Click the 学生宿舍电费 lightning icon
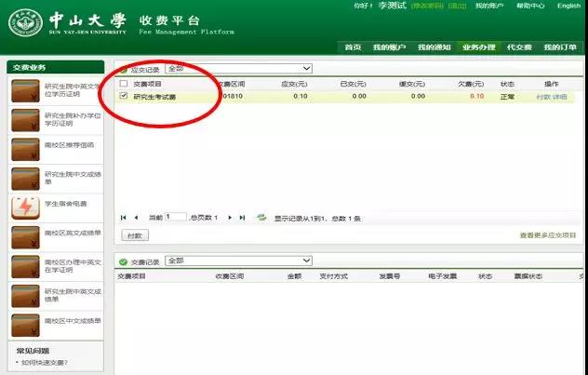 coord(23,207)
